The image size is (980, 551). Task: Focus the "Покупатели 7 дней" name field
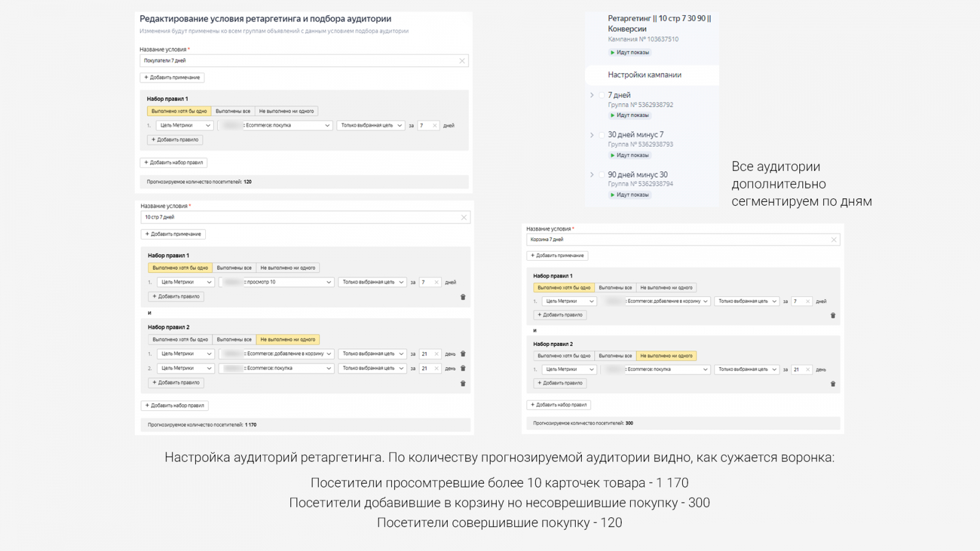point(304,61)
